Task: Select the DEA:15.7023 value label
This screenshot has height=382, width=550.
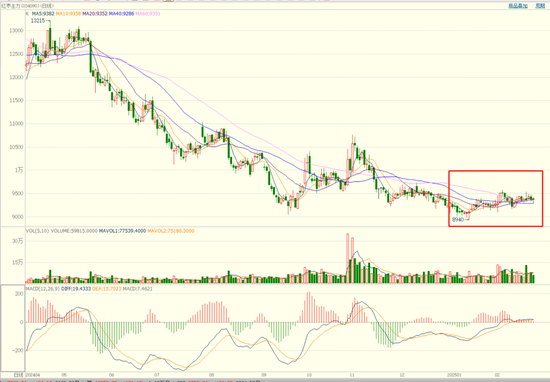Action: tap(107, 289)
